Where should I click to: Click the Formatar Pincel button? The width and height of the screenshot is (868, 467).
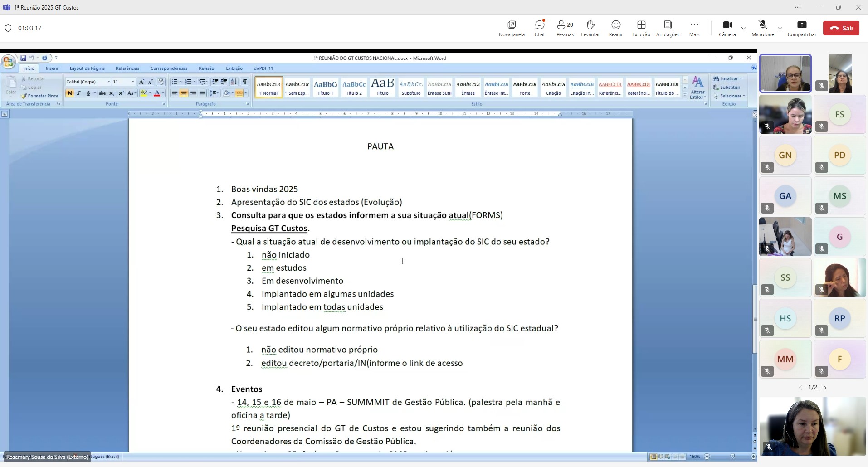pyautogui.click(x=40, y=96)
